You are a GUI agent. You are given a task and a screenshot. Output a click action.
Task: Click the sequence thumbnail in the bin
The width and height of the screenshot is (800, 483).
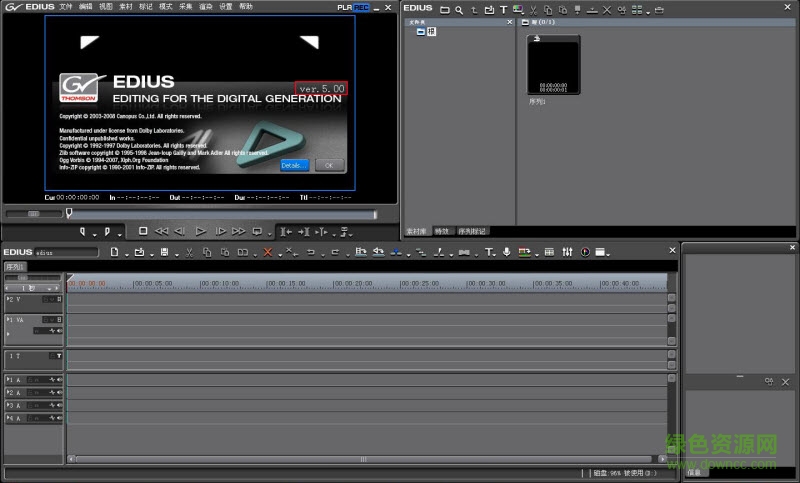point(553,65)
